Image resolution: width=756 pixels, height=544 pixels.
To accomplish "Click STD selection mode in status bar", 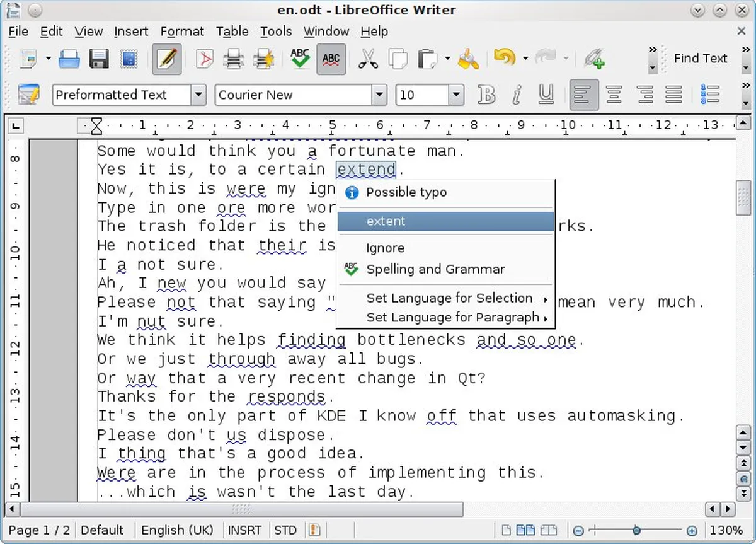I will coord(285,531).
